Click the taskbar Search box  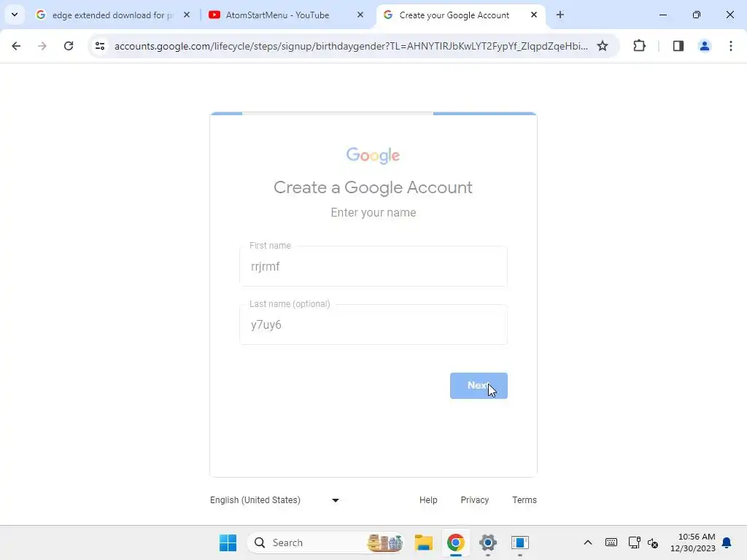pyautogui.click(x=326, y=542)
